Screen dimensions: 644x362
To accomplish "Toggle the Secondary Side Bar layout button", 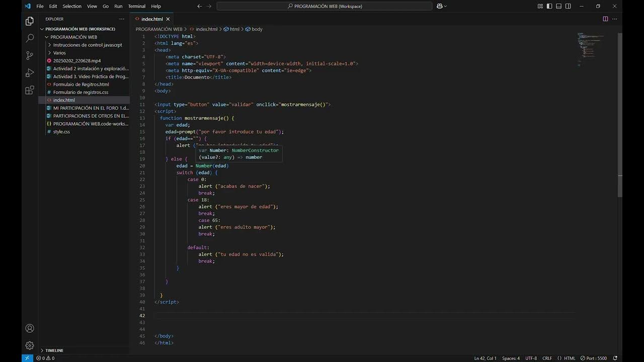I will [568, 6].
